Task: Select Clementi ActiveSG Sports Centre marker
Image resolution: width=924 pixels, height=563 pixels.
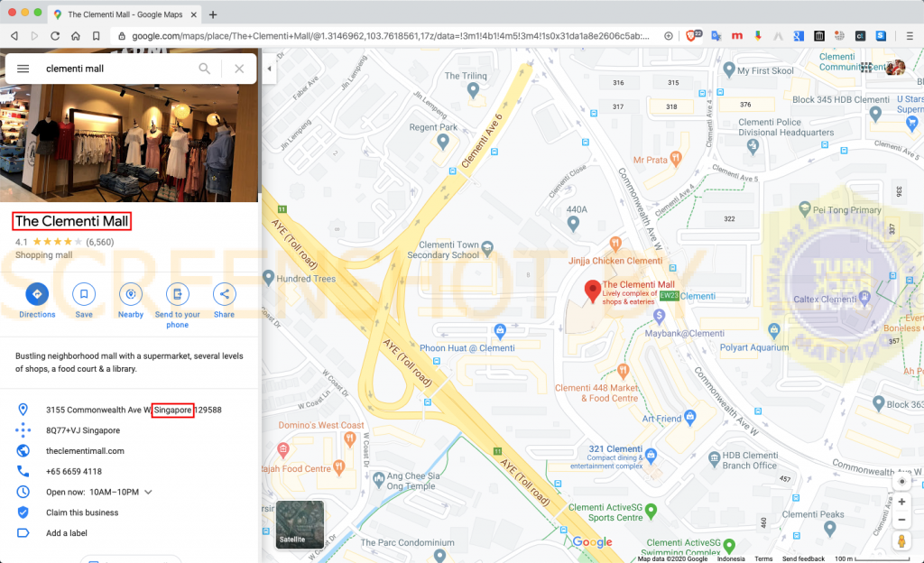Action: pos(651,510)
